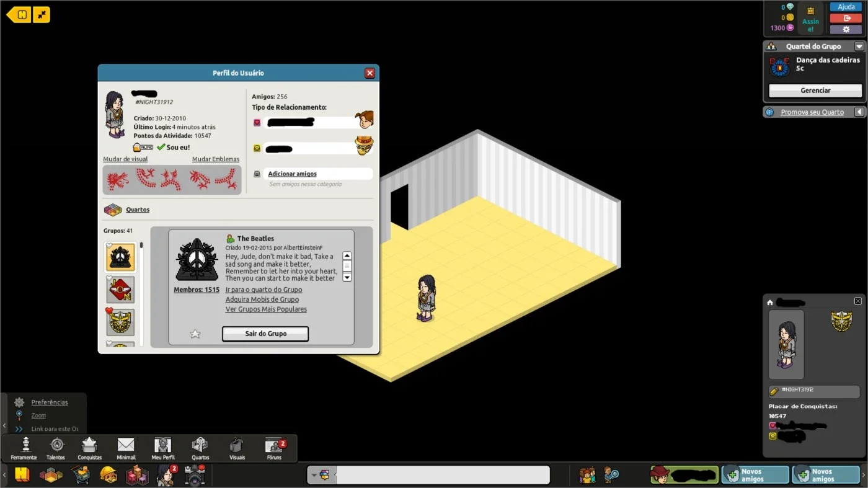
Task: Click Mudar de visual link
Action: coord(125,159)
